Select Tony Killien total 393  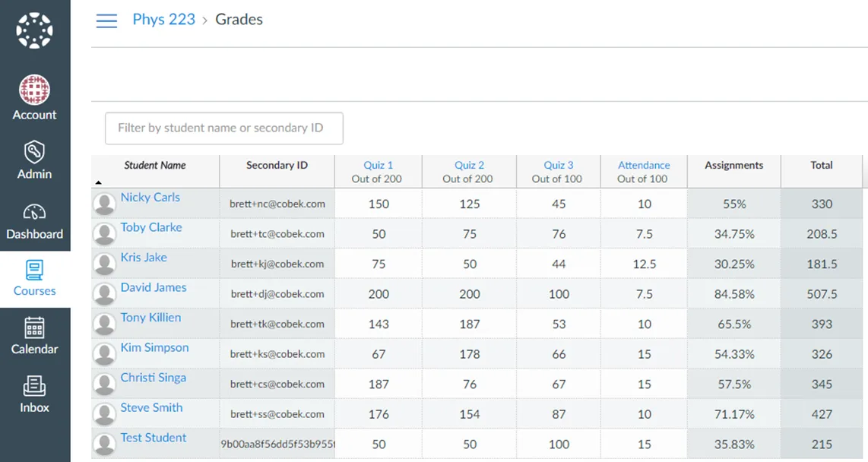pos(822,324)
